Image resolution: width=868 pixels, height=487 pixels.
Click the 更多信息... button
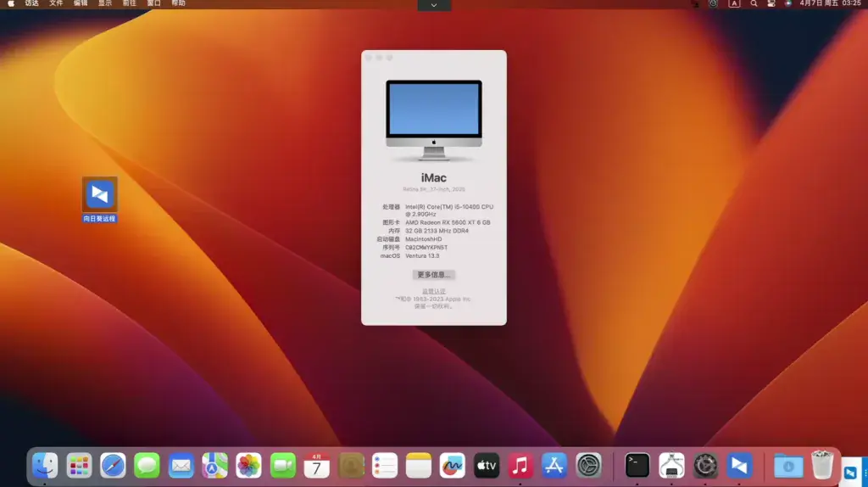433,275
